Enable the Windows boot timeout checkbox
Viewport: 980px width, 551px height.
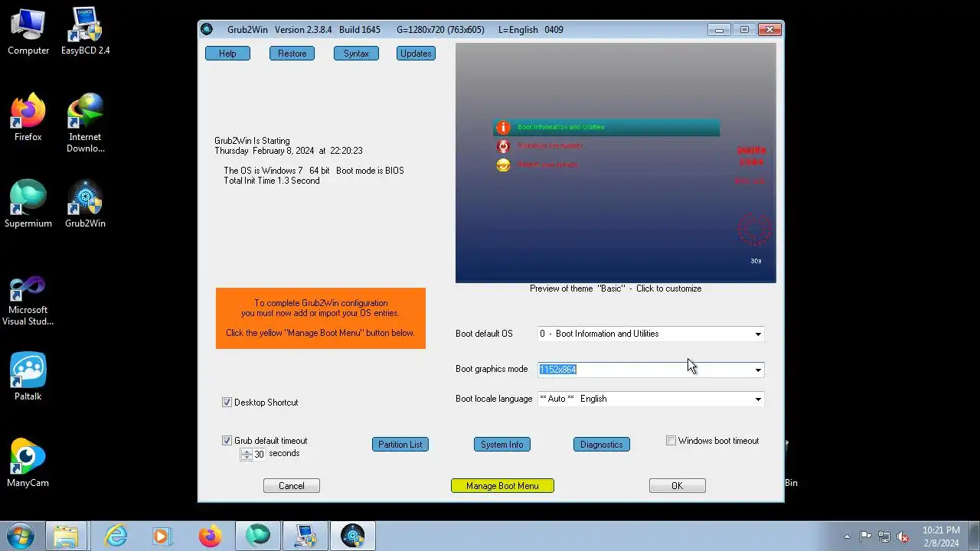click(671, 441)
